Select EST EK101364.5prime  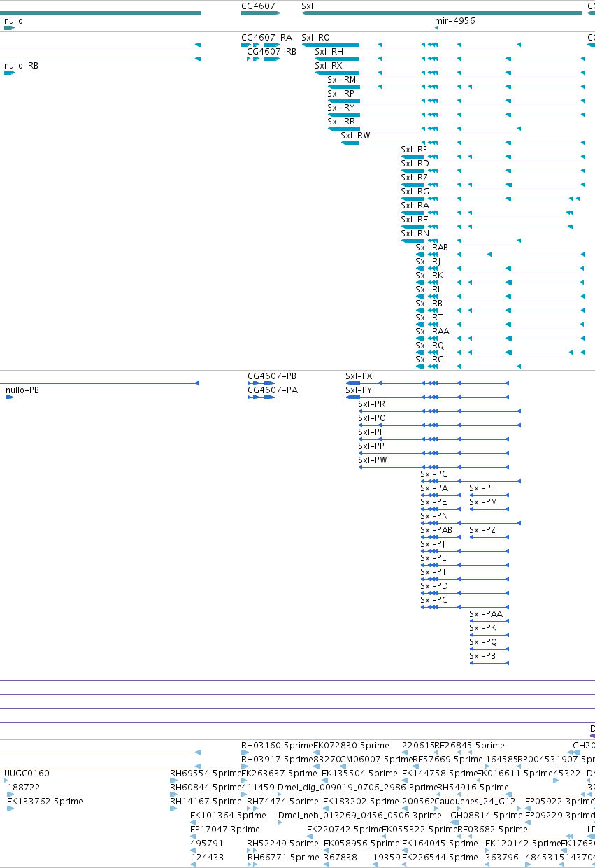pos(228,816)
